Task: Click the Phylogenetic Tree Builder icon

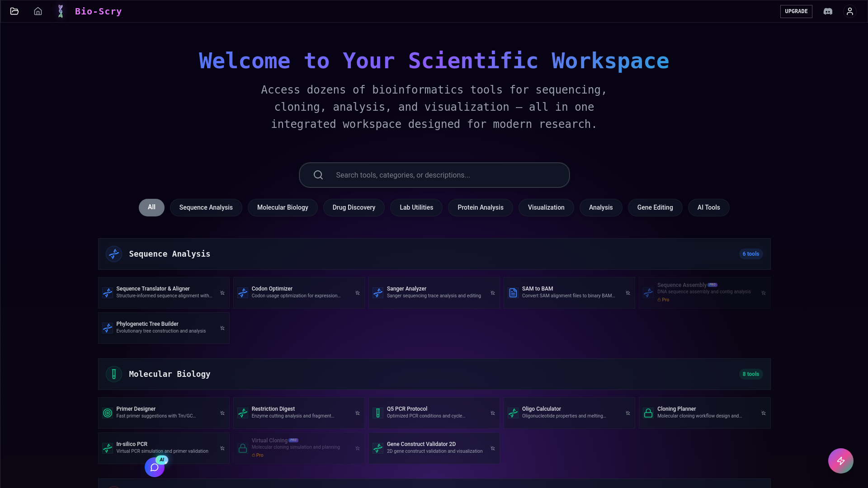Action: pyautogui.click(x=108, y=328)
